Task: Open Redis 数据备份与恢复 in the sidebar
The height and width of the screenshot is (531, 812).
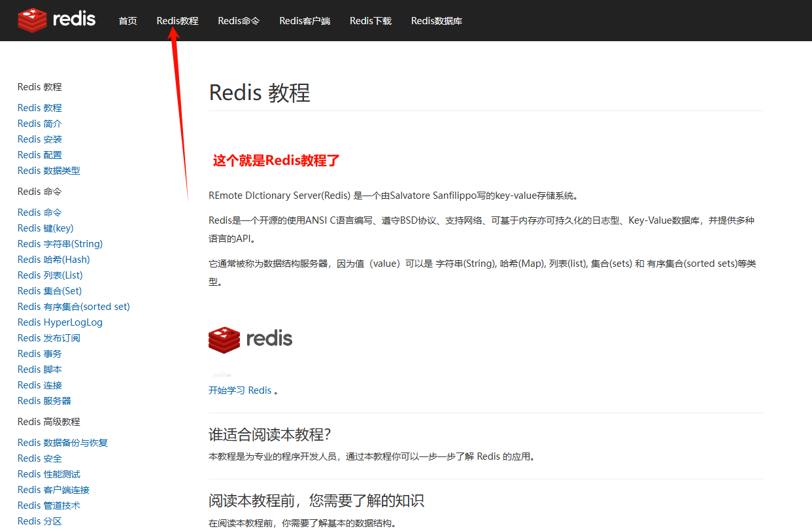Action: coord(62,442)
